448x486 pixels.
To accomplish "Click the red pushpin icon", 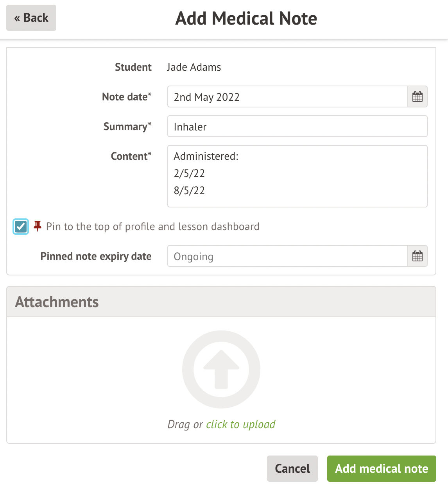I will (x=38, y=226).
